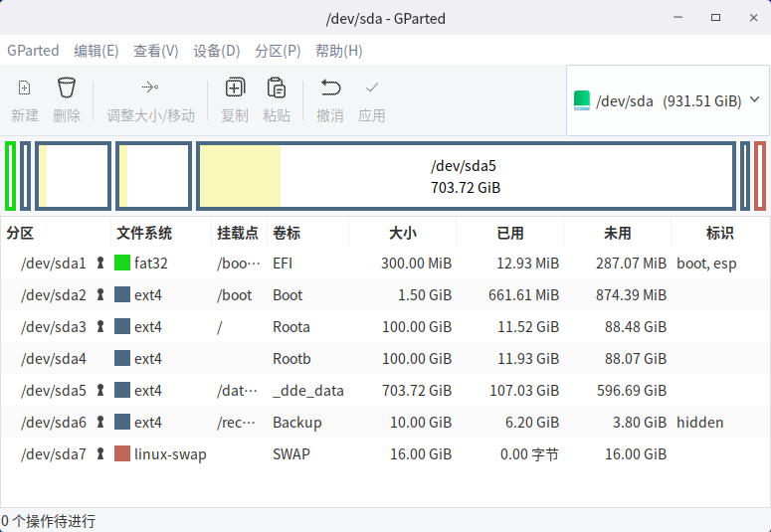Sort by the 未用 column header
Viewport: 771px width, 532px height.
tap(617, 233)
